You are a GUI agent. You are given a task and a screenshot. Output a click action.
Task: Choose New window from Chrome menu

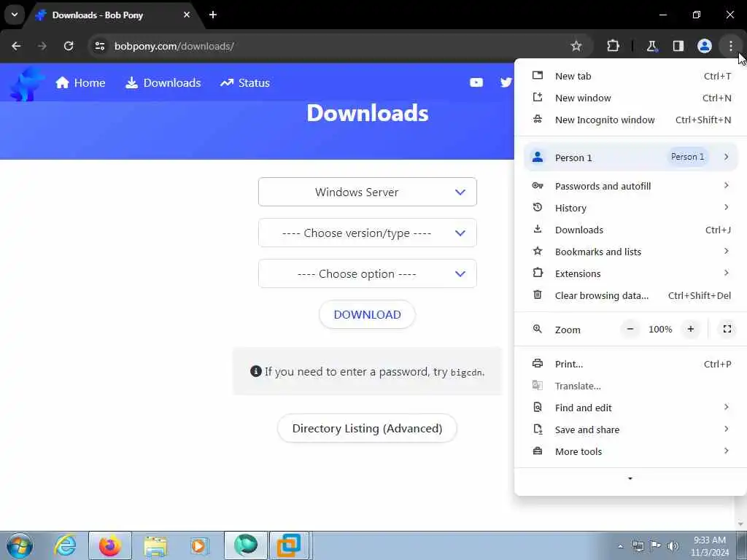tap(630, 98)
